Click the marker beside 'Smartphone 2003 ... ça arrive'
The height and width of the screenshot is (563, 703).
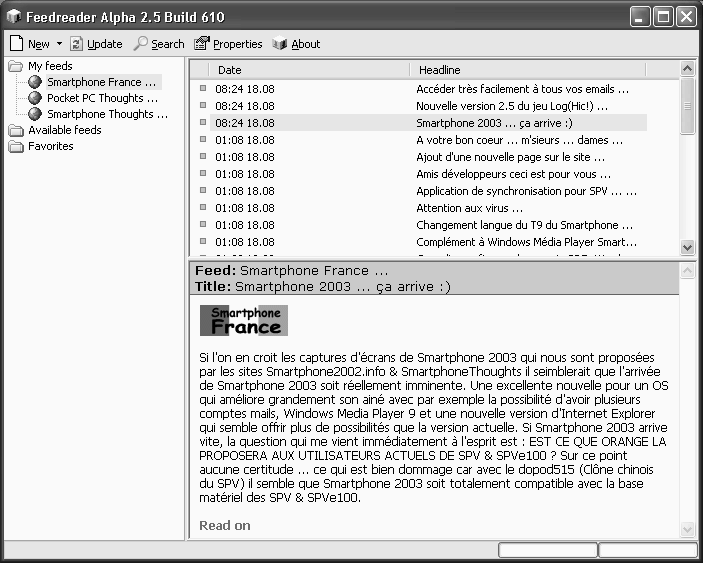(x=203, y=122)
